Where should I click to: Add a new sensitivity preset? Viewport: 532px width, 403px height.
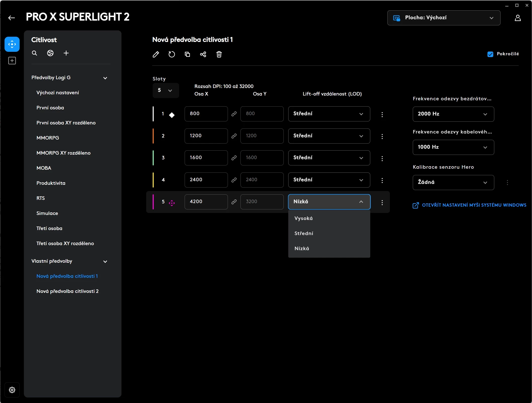[x=66, y=53]
